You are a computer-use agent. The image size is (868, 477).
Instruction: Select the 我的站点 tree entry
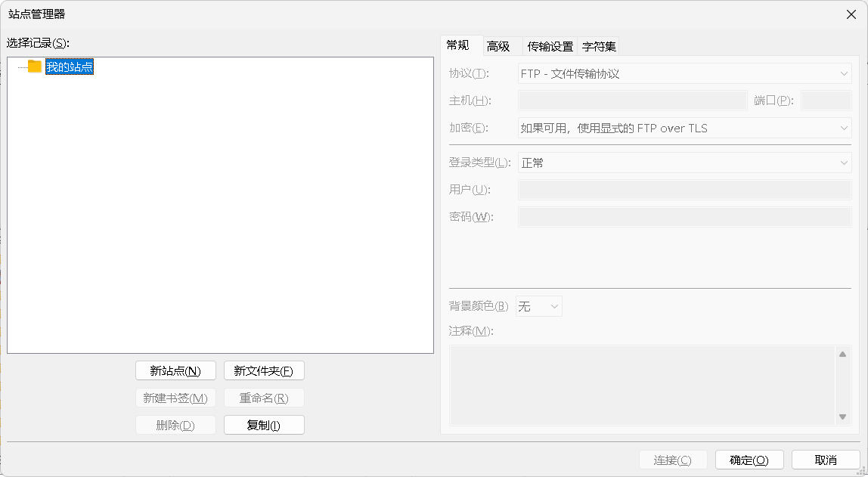click(70, 67)
